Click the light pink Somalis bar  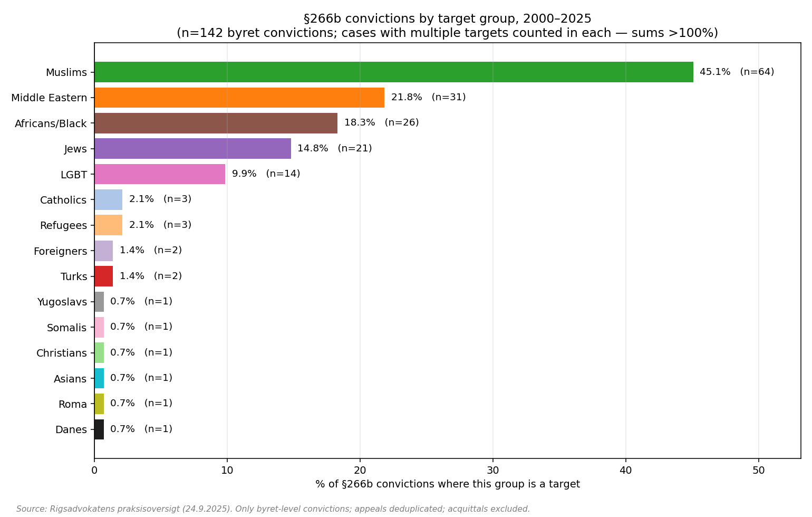[x=99, y=327]
